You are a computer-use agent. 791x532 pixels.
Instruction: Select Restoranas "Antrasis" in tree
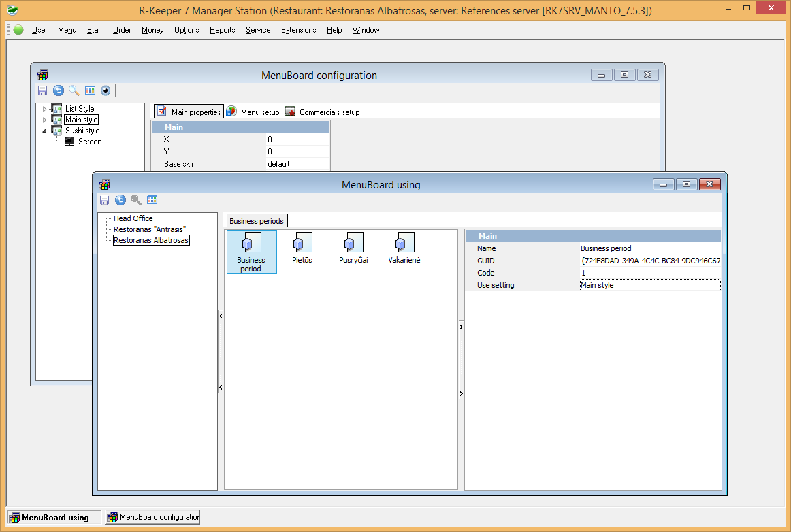[150, 229]
